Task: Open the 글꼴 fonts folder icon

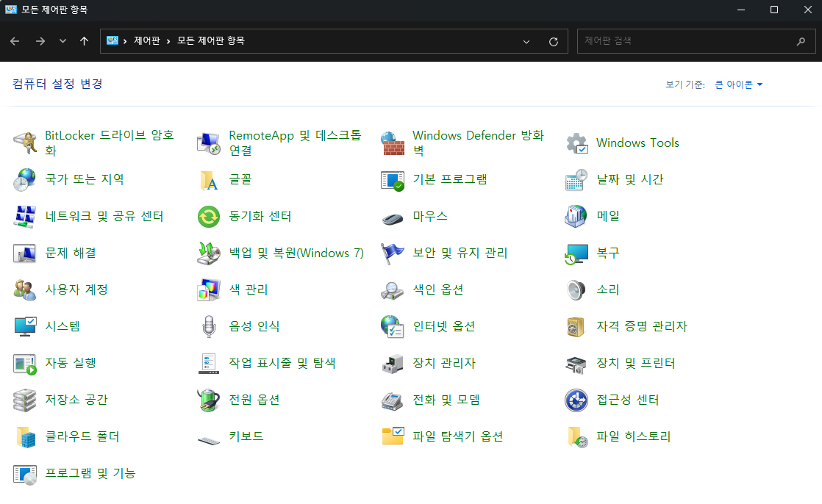Action: click(209, 180)
